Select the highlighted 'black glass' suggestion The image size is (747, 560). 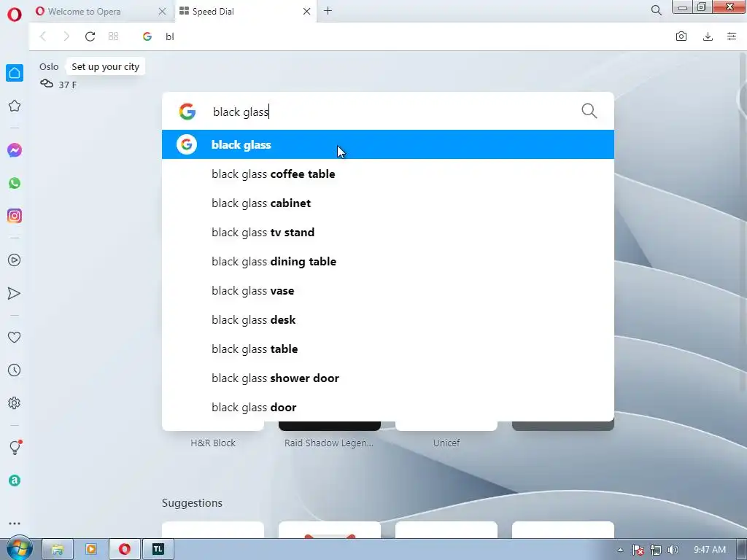tap(388, 145)
